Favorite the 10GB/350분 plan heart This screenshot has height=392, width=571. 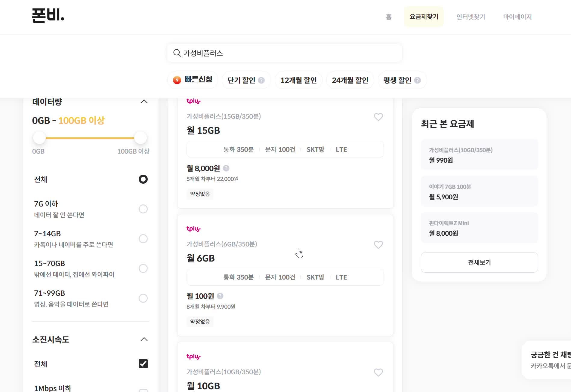[378, 372]
